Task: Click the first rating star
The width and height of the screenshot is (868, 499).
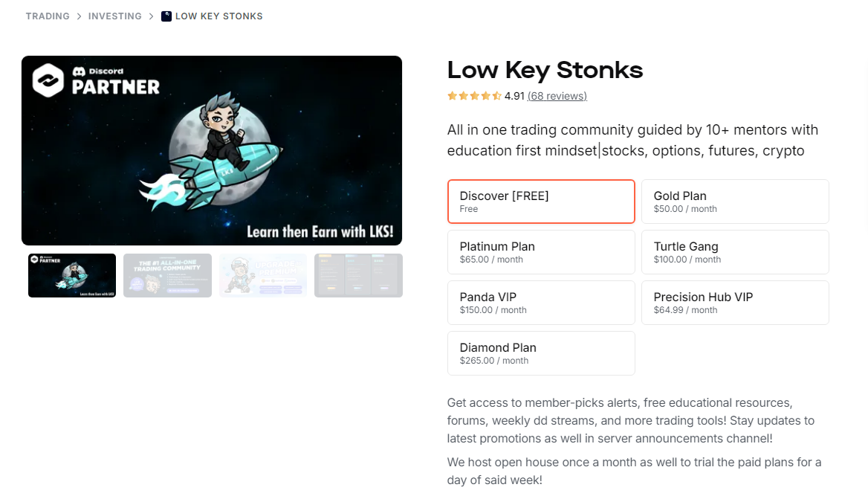Action: tap(451, 95)
